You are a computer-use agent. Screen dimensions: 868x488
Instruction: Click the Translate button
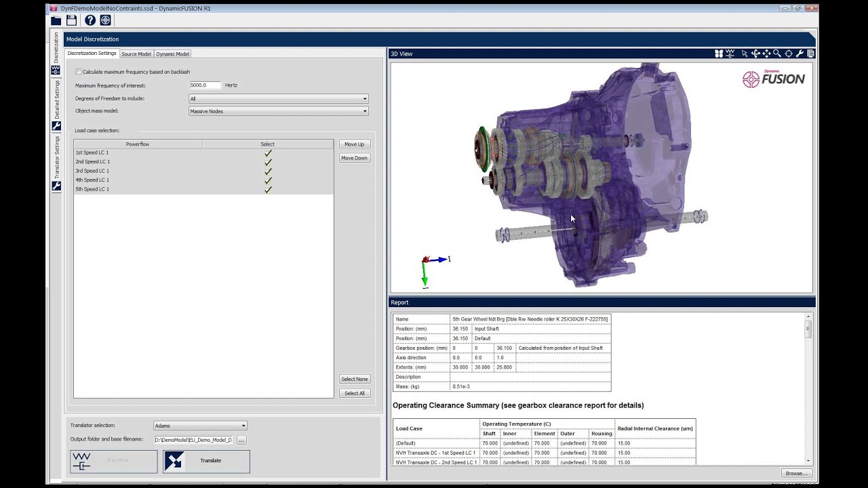tap(206, 461)
